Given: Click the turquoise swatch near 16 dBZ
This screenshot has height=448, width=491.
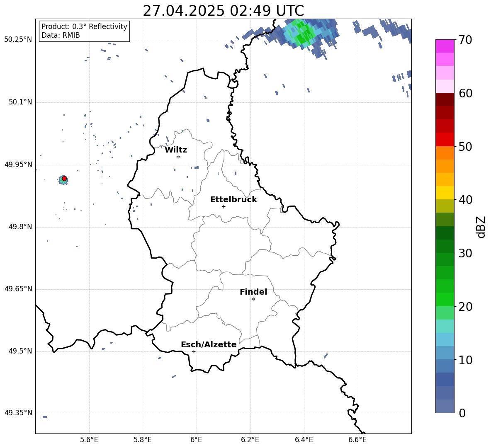Looking at the screenshot, I should click(445, 326).
